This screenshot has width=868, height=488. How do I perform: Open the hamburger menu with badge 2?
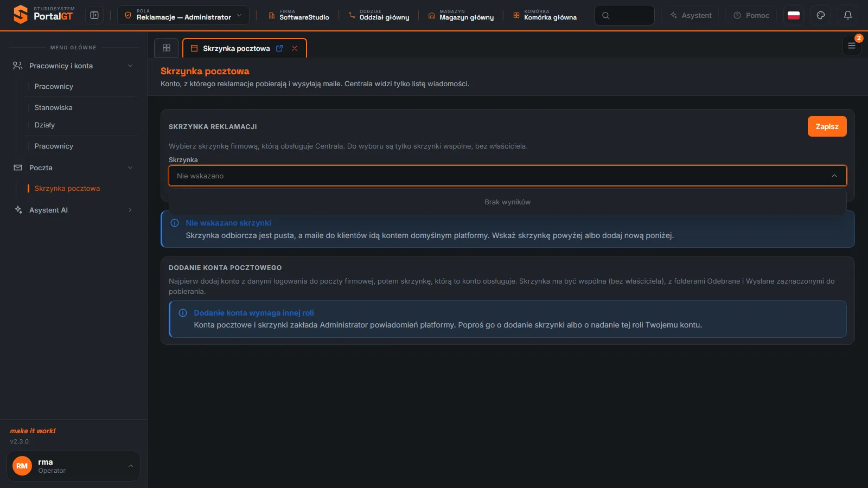pyautogui.click(x=852, y=46)
